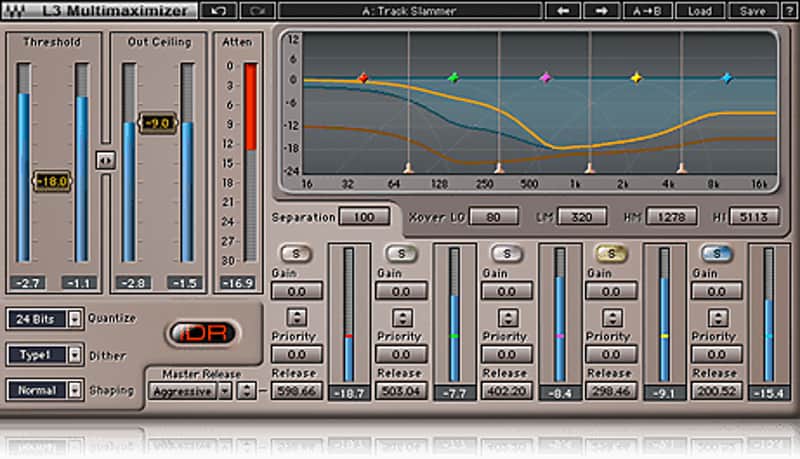Open the help question mark button
800x459 pixels.
[789, 11]
